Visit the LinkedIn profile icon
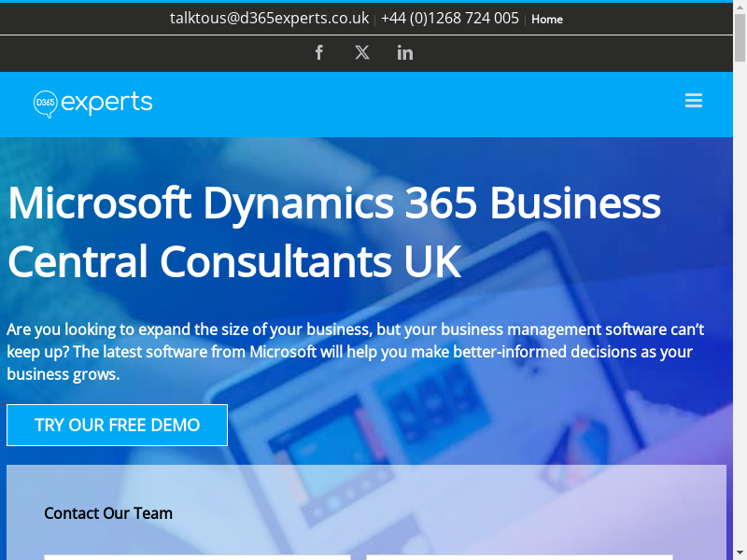The width and height of the screenshot is (747, 560). pos(405,52)
